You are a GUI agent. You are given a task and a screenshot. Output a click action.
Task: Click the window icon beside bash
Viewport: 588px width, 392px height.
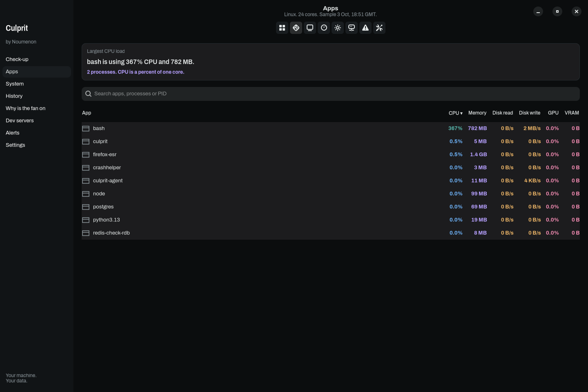click(x=86, y=129)
